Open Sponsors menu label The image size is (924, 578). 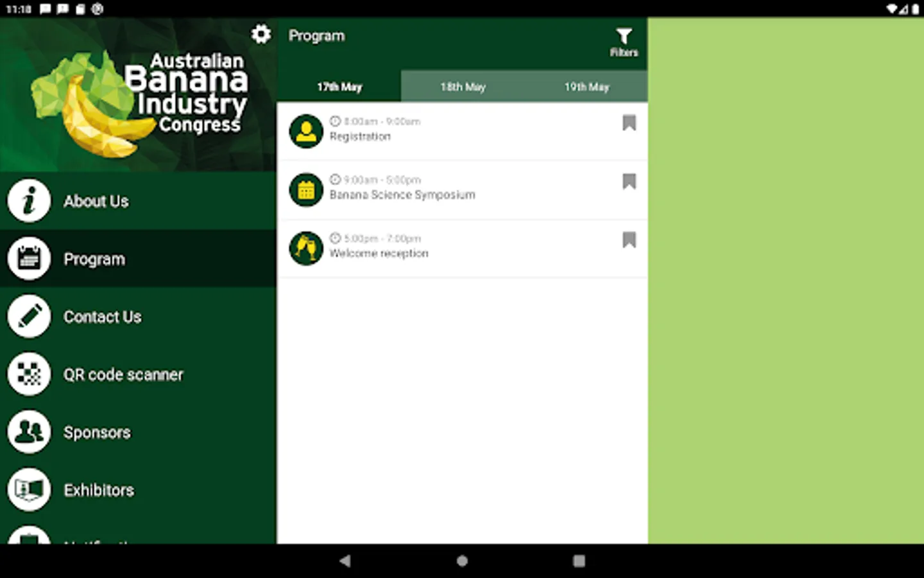click(97, 432)
